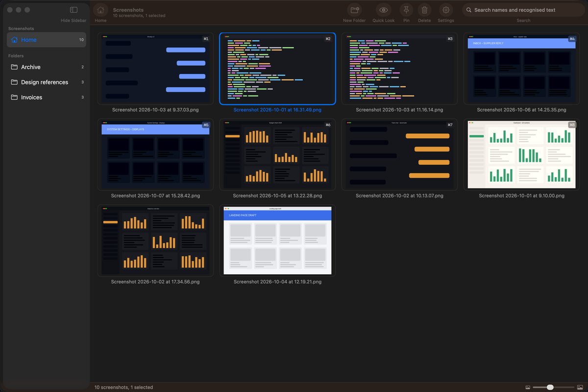Click filename Screenshot 2026-10-06 at 14.25.35.png

[x=521, y=110]
